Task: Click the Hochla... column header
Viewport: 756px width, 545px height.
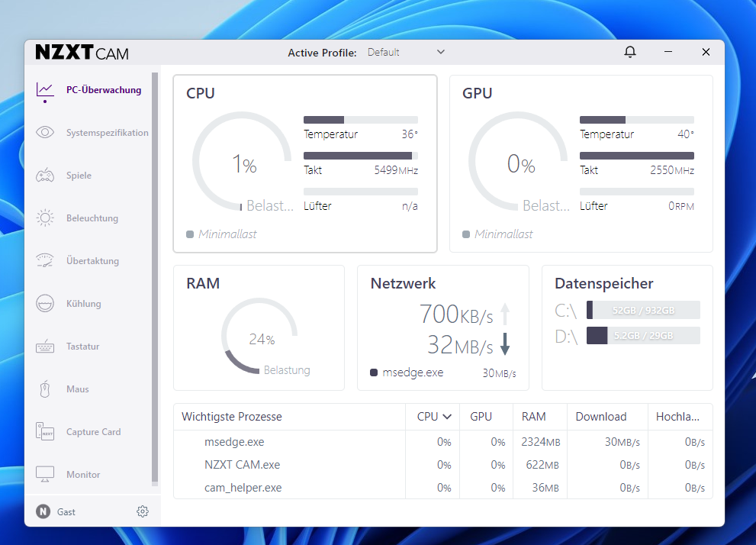Action: tap(677, 416)
